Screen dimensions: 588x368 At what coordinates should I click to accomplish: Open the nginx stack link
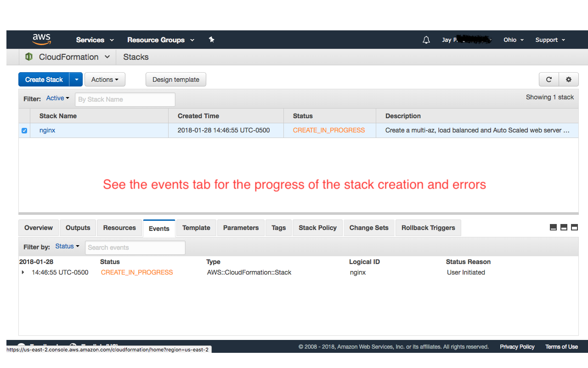[x=47, y=130]
